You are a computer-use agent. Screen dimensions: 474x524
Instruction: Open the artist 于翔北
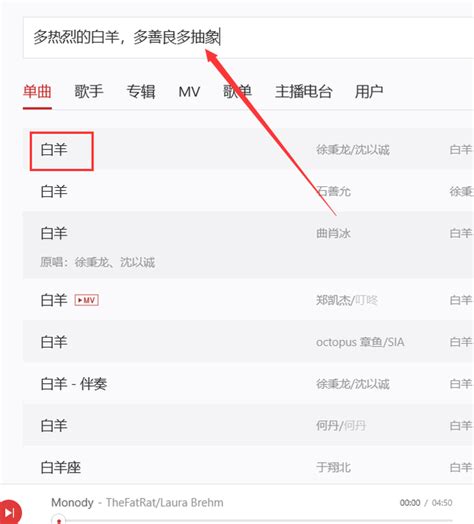(x=333, y=467)
